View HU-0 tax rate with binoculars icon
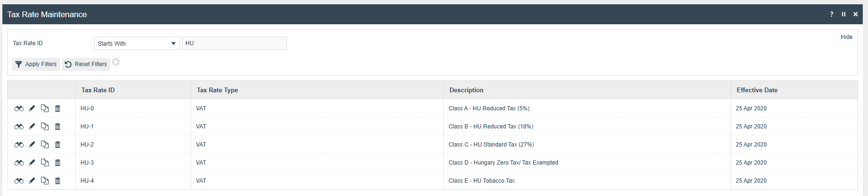 (19, 108)
